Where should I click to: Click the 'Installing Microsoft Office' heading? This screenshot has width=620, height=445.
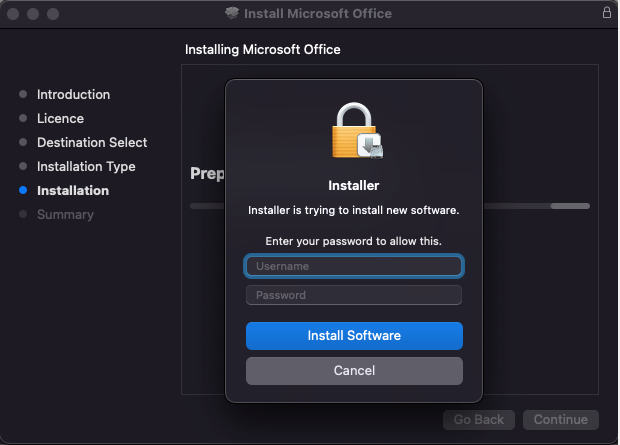tap(263, 49)
